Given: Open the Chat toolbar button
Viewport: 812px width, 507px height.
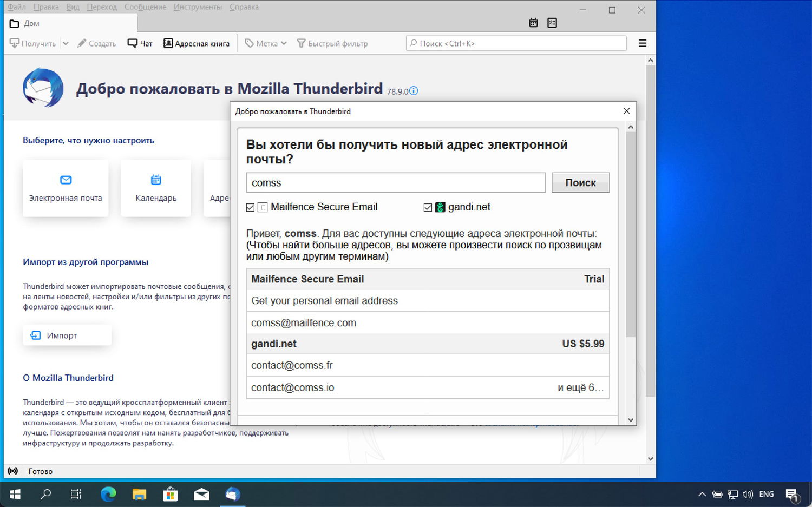Looking at the screenshot, I should click(140, 43).
